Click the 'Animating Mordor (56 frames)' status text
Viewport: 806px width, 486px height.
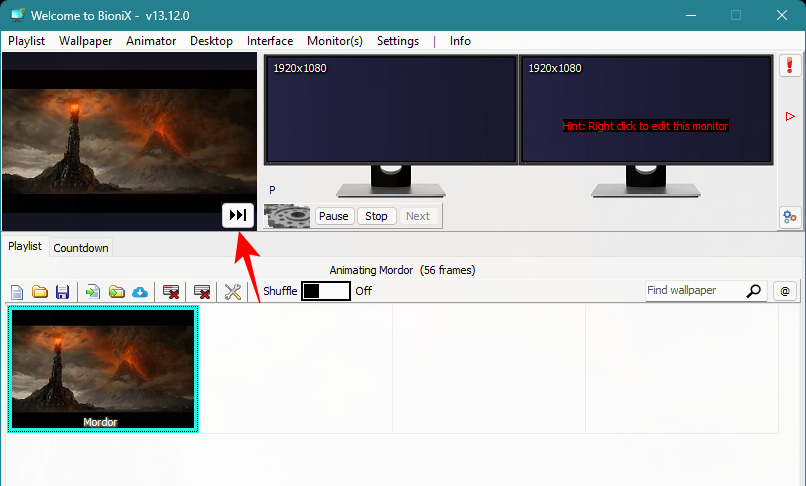coord(402,270)
